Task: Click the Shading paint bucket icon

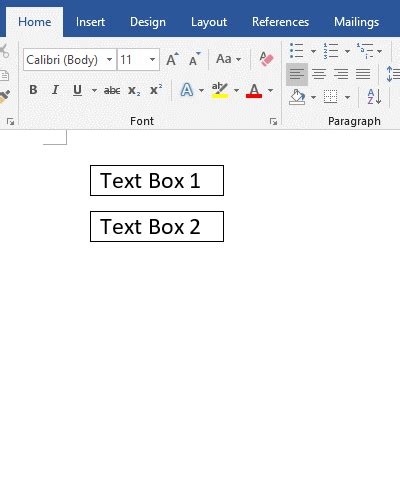Action: (x=297, y=97)
